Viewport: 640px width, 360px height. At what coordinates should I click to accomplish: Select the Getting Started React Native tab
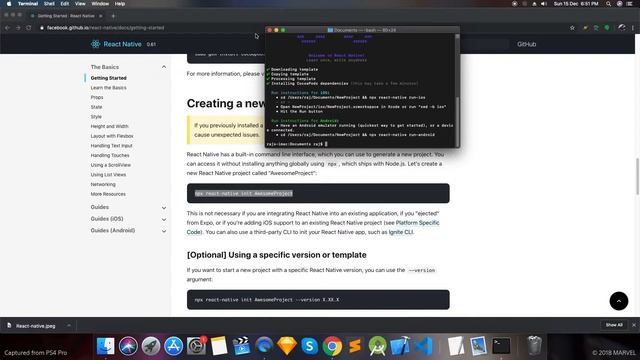pyautogui.click(x=65, y=16)
